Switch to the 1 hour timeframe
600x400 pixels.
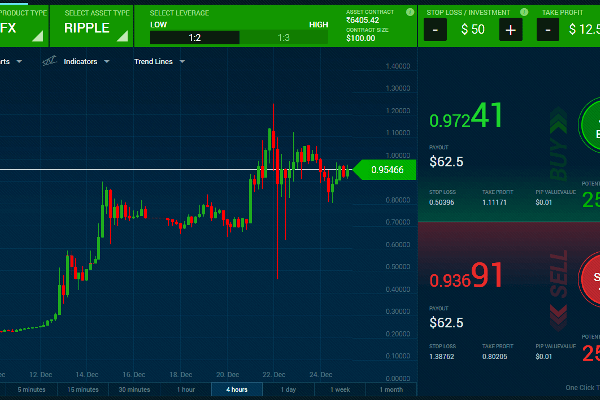(186, 389)
